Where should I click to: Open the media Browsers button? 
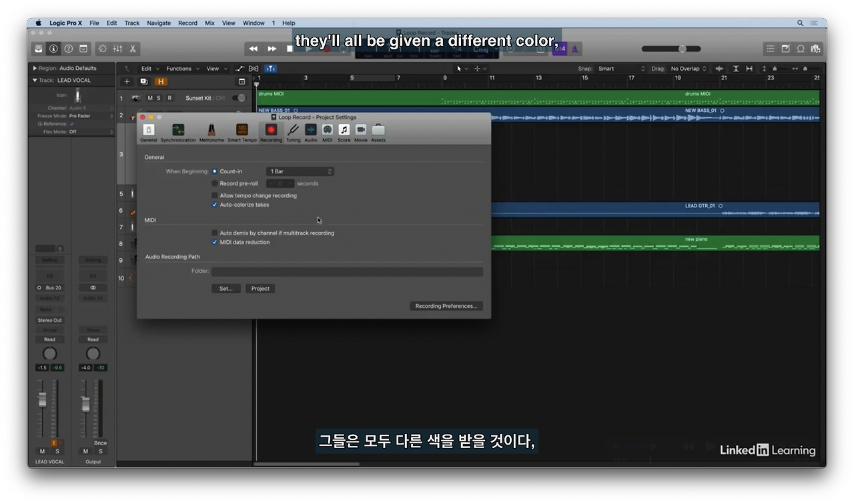pyautogui.click(x=815, y=49)
